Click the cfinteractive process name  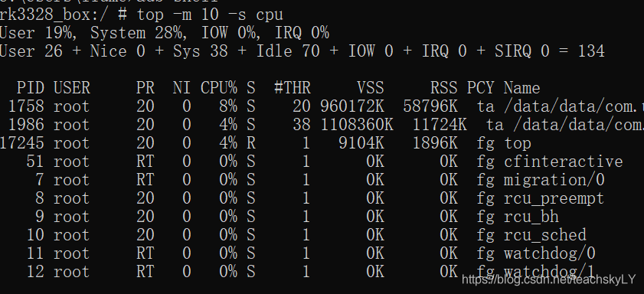click(x=563, y=162)
